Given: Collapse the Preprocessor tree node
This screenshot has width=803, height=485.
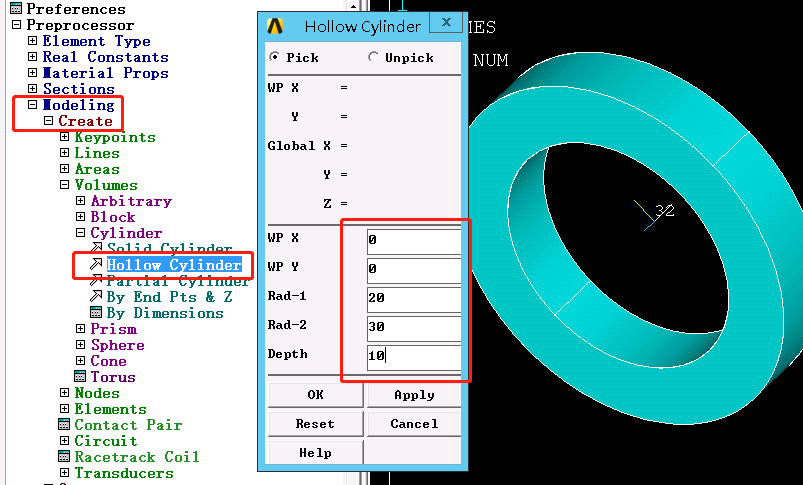Looking at the screenshot, I should click(16, 25).
